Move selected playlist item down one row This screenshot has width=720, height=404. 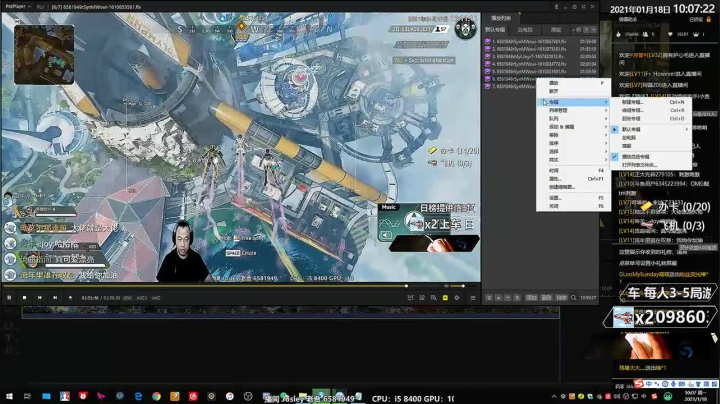pyautogui.click(x=507, y=298)
